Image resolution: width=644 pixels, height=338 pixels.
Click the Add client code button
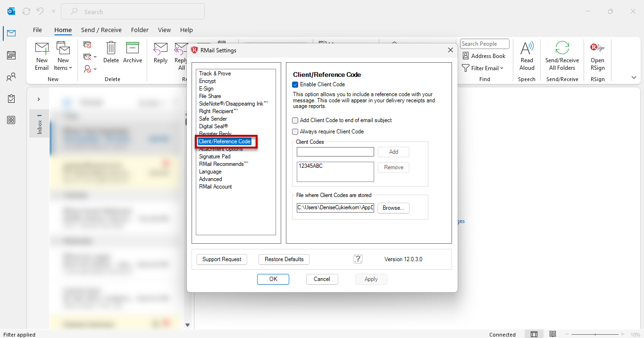pyautogui.click(x=393, y=152)
